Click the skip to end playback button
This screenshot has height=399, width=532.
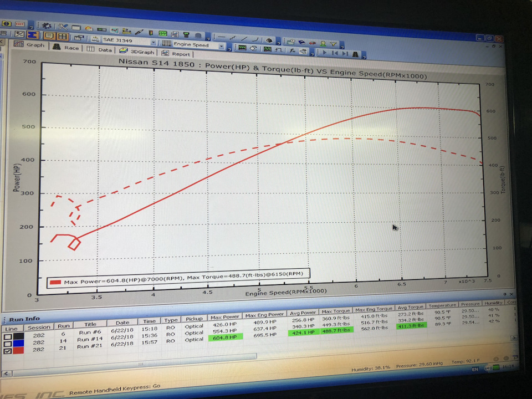pos(345,54)
